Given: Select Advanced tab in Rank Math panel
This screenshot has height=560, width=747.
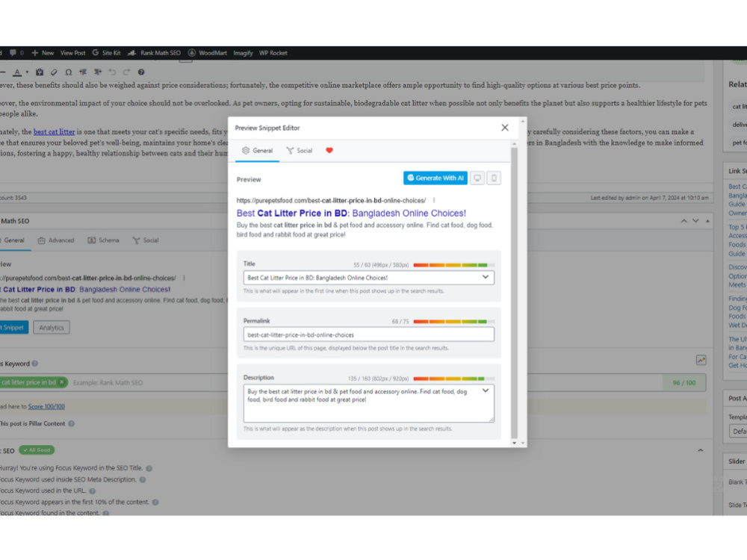Looking at the screenshot, I should 56,240.
